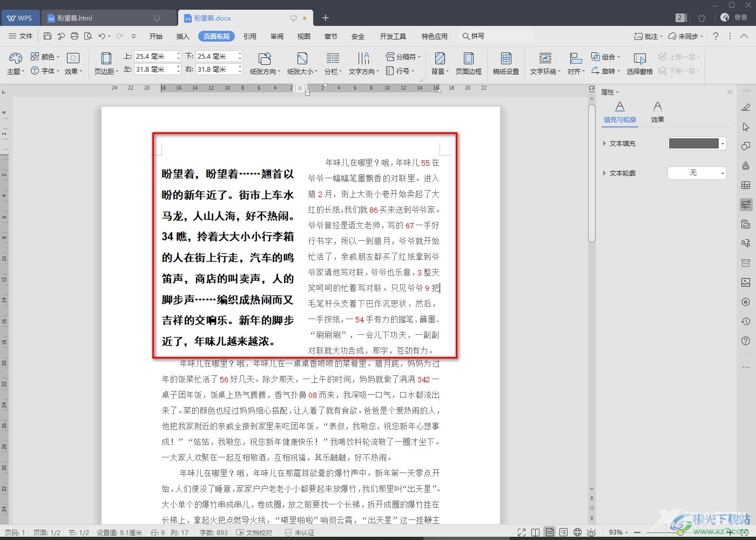Viewport: 756px width, 540px height.
Task: Click the Not Certified (未认证) status button
Action: pos(300,532)
